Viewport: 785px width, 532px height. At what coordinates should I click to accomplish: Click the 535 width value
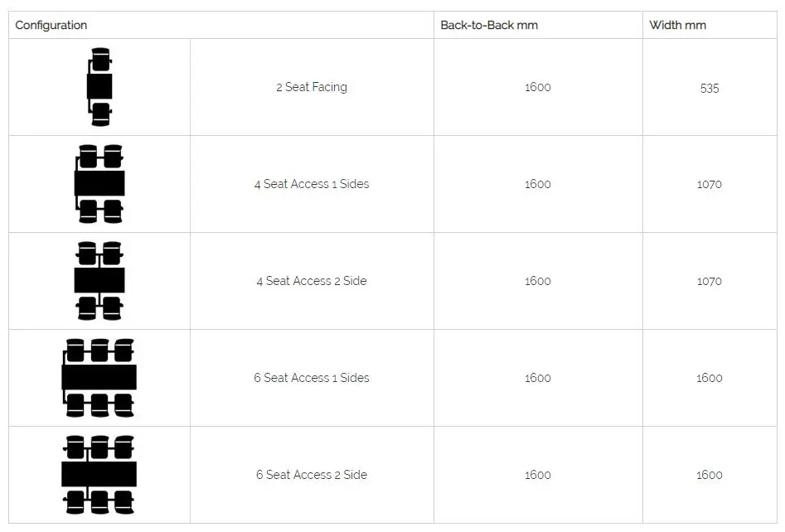[x=710, y=88]
